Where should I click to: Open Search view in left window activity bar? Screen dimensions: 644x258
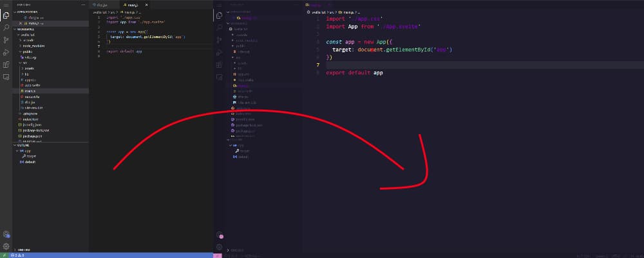6,27
